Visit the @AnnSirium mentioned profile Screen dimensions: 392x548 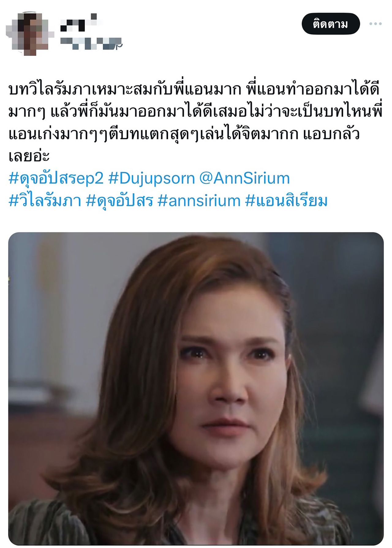tap(245, 179)
